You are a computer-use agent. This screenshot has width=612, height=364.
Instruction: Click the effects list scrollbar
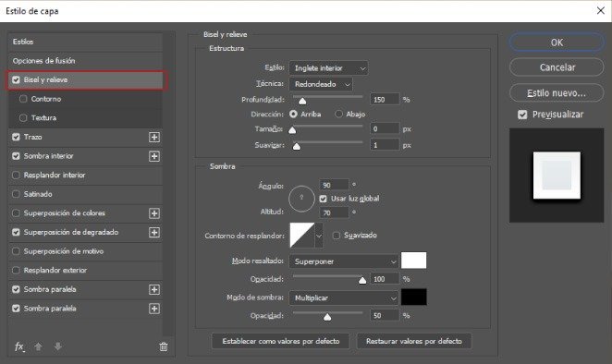pos(167,183)
